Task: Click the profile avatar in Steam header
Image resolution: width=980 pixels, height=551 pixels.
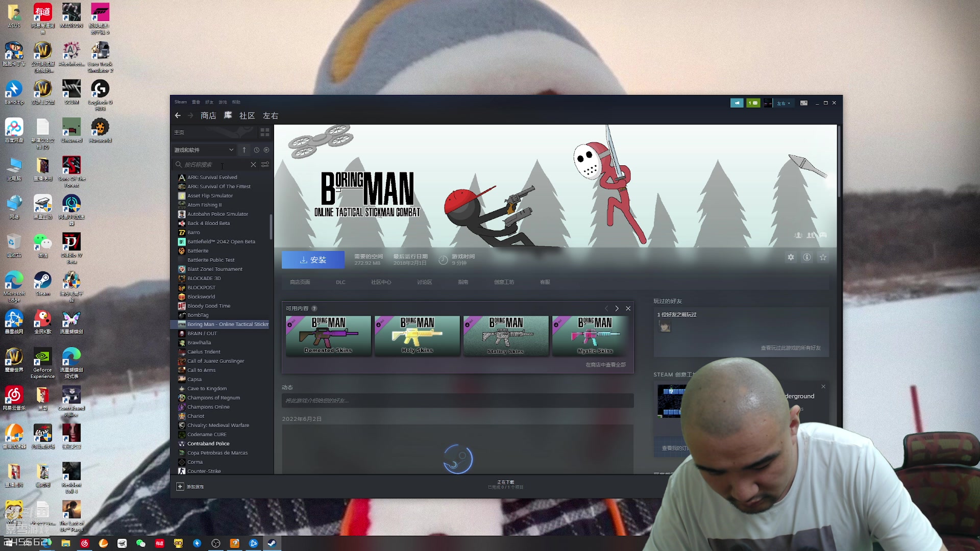Action: click(768, 103)
